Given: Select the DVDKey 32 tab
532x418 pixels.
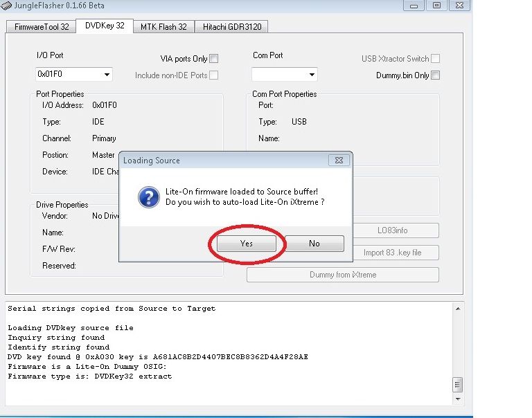Looking at the screenshot, I should click(x=103, y=26).
